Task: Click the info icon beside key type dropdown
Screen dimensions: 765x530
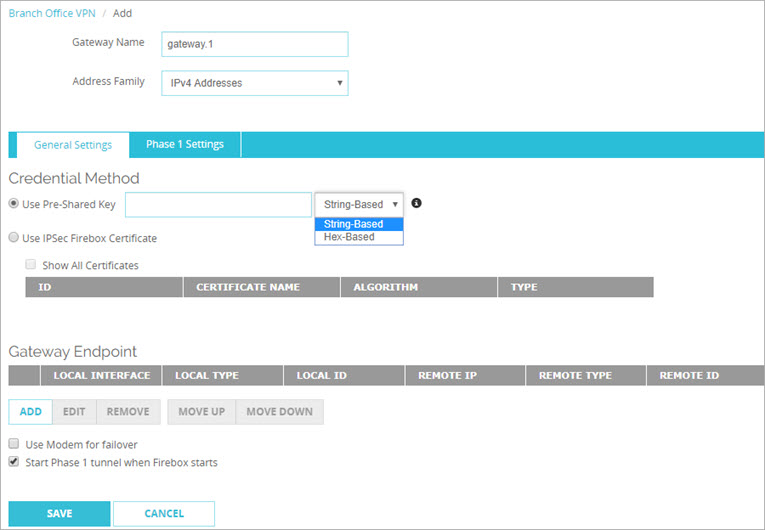Action: pyautogui.click(x=417, y=203)
